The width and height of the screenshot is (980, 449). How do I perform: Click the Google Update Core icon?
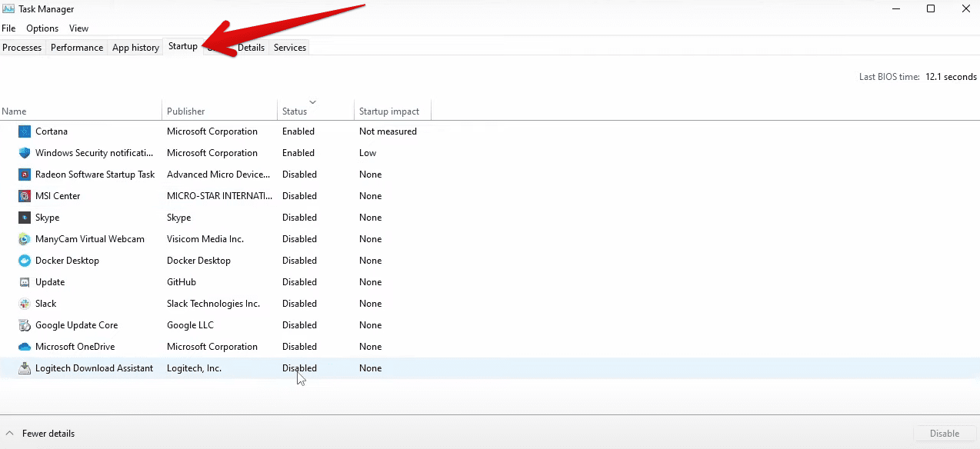(24, 325)
